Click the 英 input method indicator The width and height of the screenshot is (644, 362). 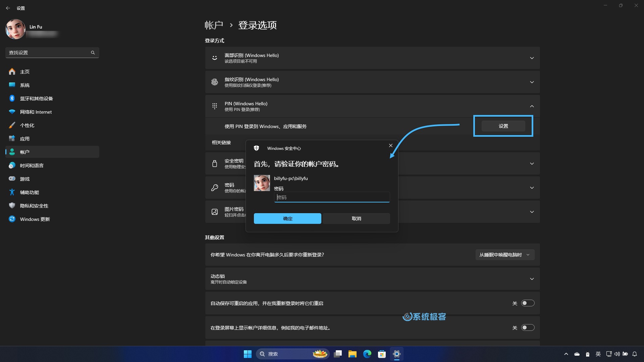pos(598,354)
